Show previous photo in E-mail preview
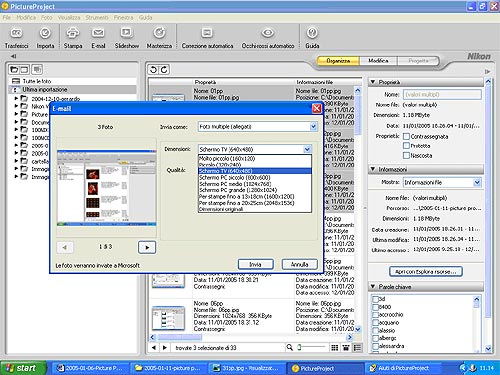This screenshot has width=500, height=375. [65, 247]
